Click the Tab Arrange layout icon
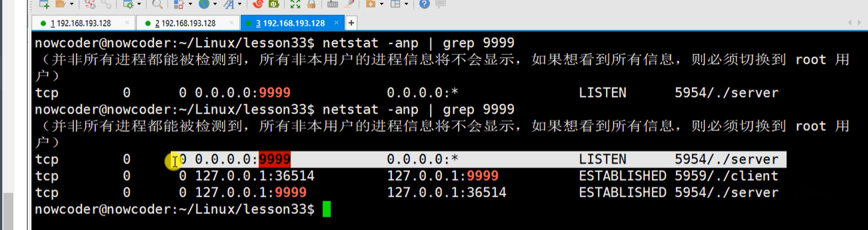The height and width of the screenshot is (230, 868). point(395,4)
